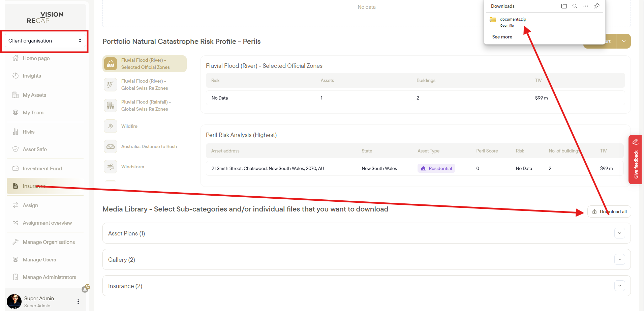Screen dimensions: 644x311
Task: Click the notifications bell with 37 badge
Action: click(85, 289)
